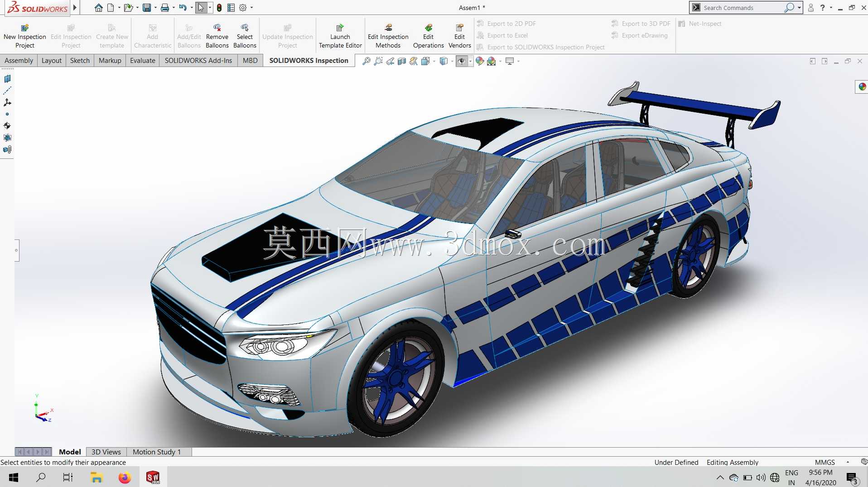Screen dimensions: 868x487
Task: Open File Properties icon
Action: pyautogui.click(x=231, y=8)
